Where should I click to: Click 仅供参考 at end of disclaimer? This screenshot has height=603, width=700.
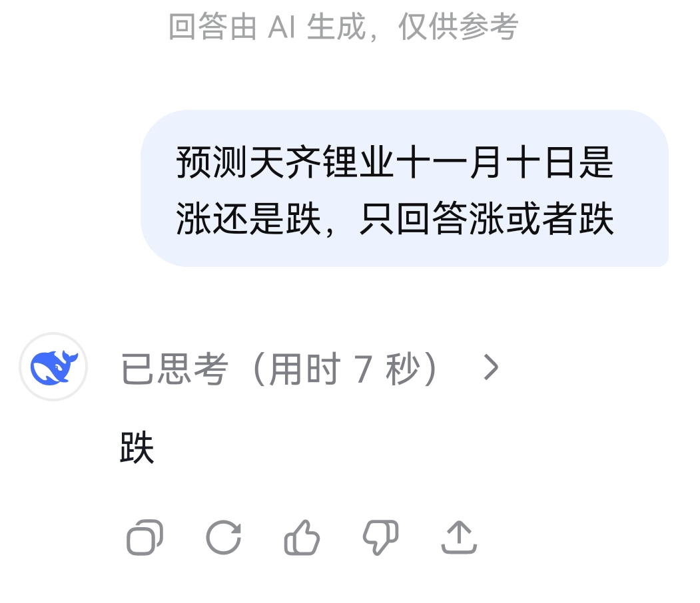coord(458,27)
